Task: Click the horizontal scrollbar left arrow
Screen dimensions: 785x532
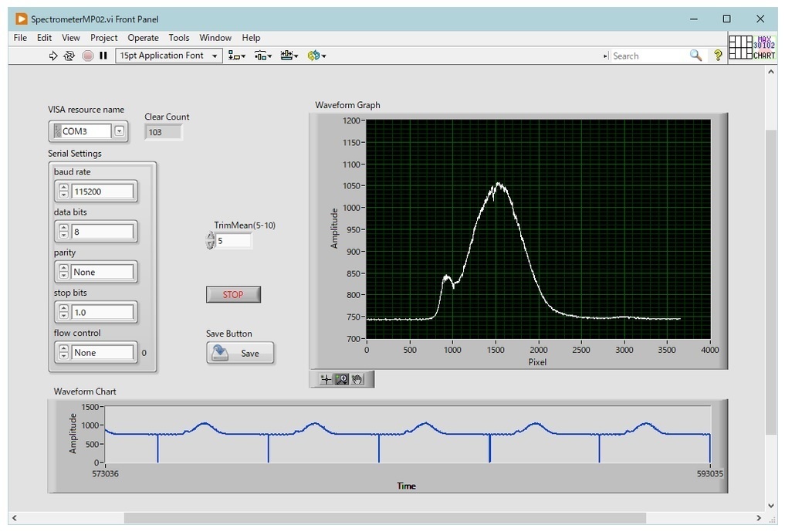Action: pos(14,517)
